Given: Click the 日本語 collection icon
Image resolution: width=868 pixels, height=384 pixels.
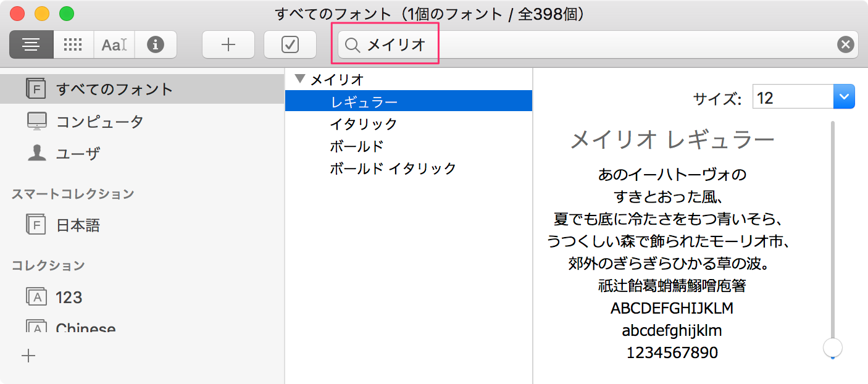Looking at the screenshot, I should 36,225.
